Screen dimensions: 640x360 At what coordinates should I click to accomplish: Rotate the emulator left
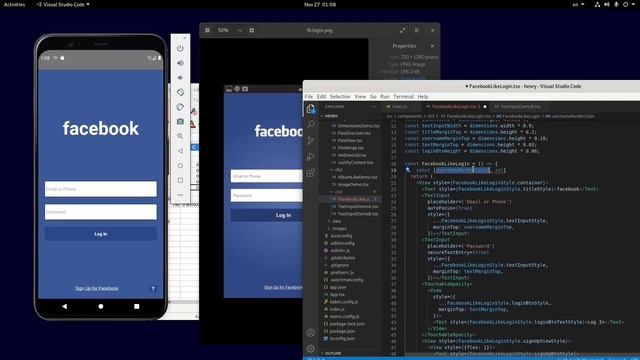click(x=180, y=92)
